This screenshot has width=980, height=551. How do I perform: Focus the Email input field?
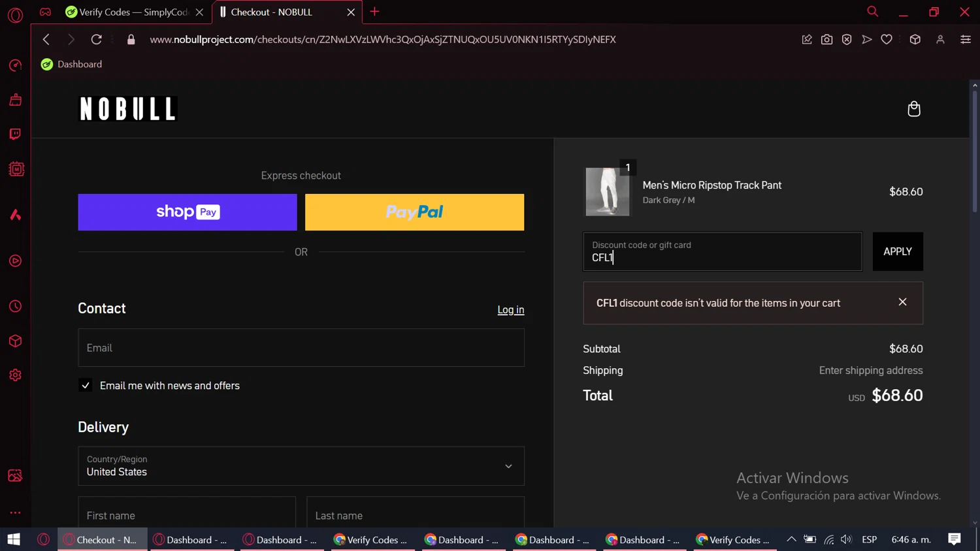(301, 348)
